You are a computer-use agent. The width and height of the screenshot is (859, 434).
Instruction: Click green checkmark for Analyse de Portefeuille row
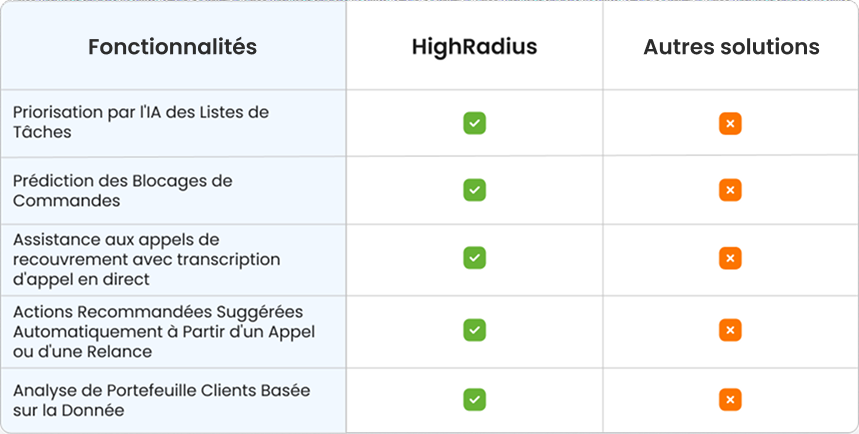click(474, 399)
